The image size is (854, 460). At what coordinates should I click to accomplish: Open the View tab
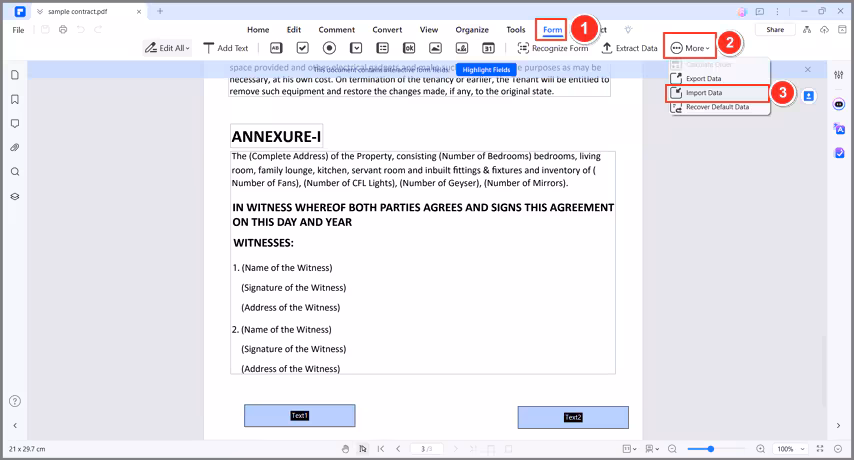[x=429, y=30]
